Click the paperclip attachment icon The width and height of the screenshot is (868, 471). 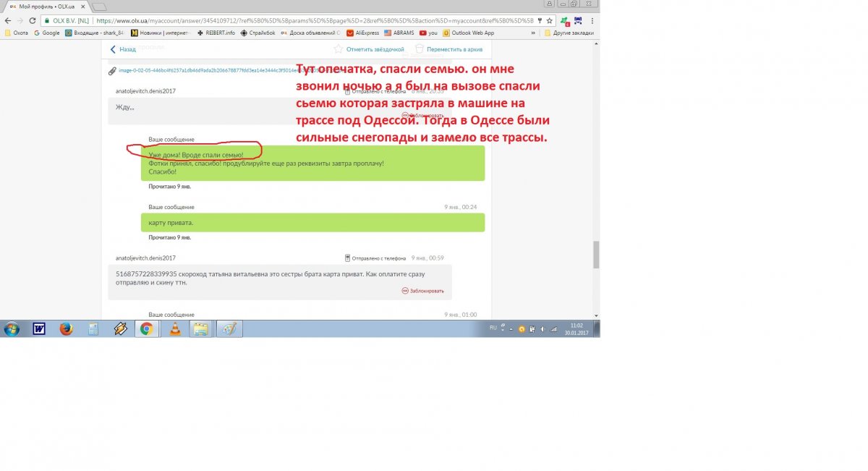(x=112, y=71)
